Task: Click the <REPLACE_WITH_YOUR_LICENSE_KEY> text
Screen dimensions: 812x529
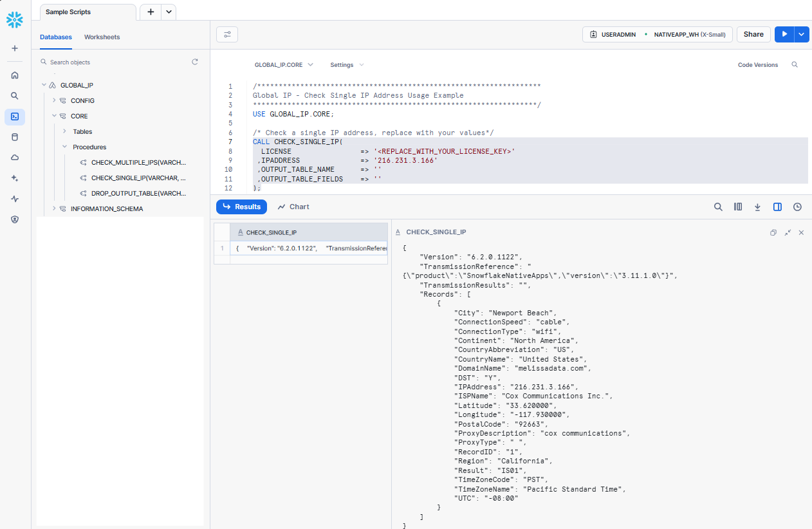Action: pyautogui.click(x=444, y=151)
